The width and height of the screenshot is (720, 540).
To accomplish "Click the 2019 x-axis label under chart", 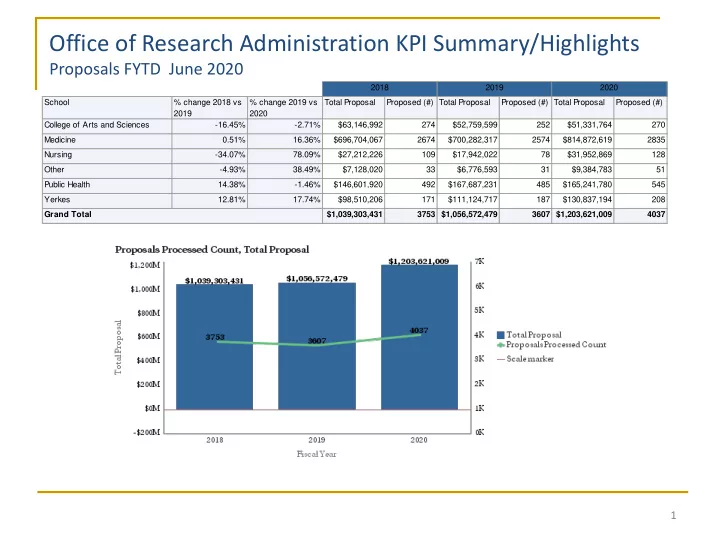I will click(x=317, y=440).
